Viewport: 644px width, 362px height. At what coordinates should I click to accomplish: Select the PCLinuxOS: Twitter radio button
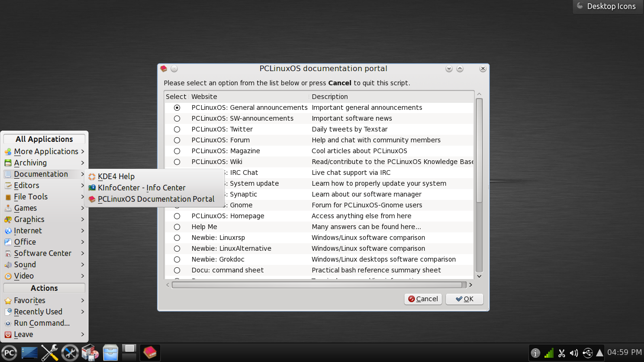177,129
